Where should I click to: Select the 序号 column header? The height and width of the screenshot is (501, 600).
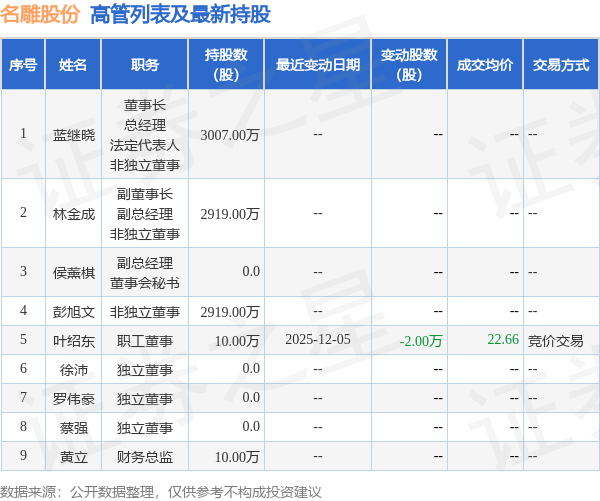click(x=23, y=64)
